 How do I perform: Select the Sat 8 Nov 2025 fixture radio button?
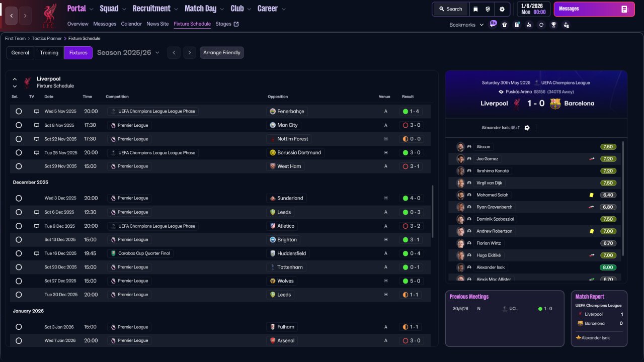19,125
